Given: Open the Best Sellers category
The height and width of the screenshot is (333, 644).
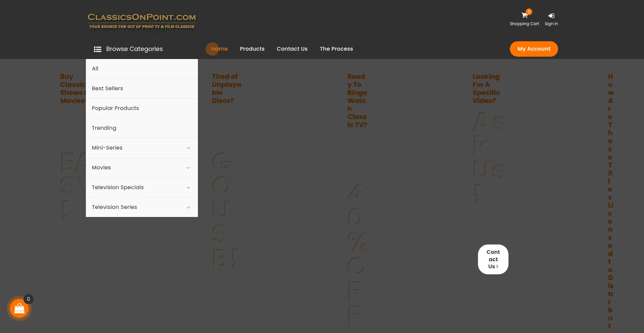Looking at the screenshot, I should click(x=107, y=89).
